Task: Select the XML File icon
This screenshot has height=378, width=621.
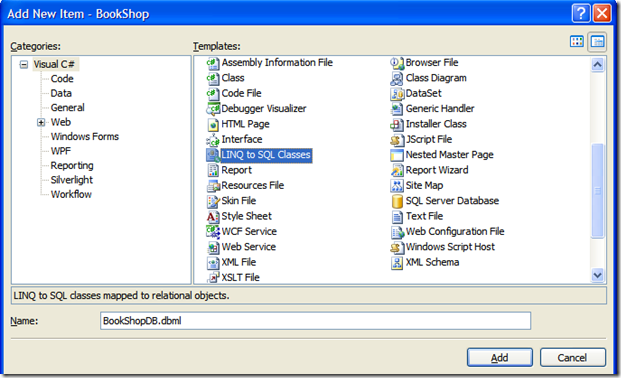Action: 213,263
